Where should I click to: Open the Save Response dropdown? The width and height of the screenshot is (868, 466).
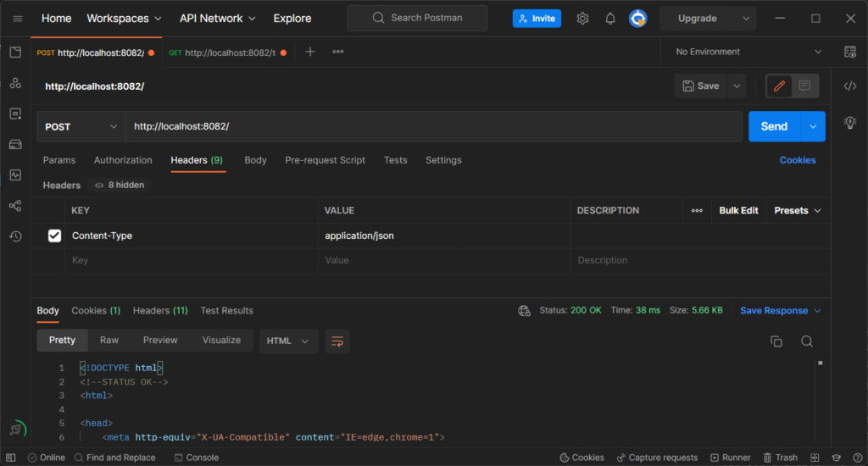pos(780,310)
